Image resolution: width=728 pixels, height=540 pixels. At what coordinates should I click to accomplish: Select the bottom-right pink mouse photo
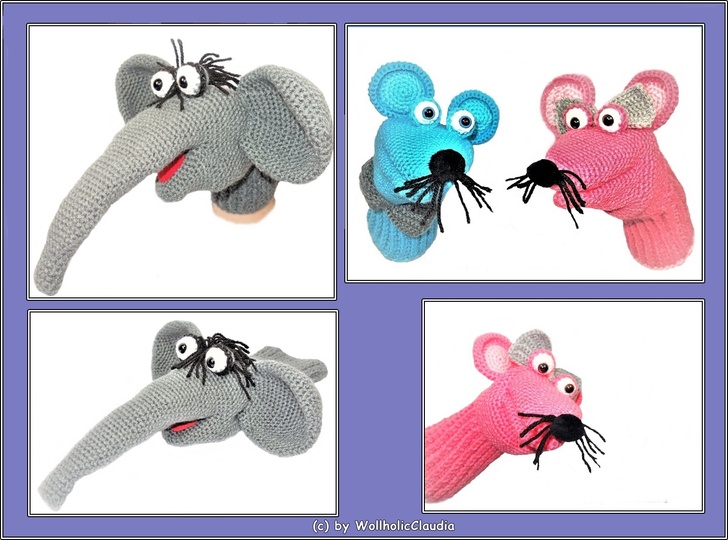pyautogui.click(x=561, y=405)
